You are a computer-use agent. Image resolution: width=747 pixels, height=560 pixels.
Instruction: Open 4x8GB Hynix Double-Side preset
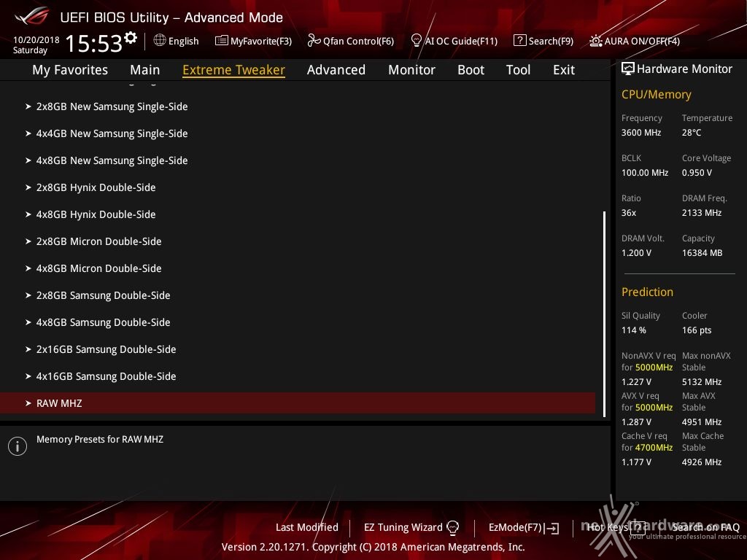pyautogui.click(x=298, y=215)
